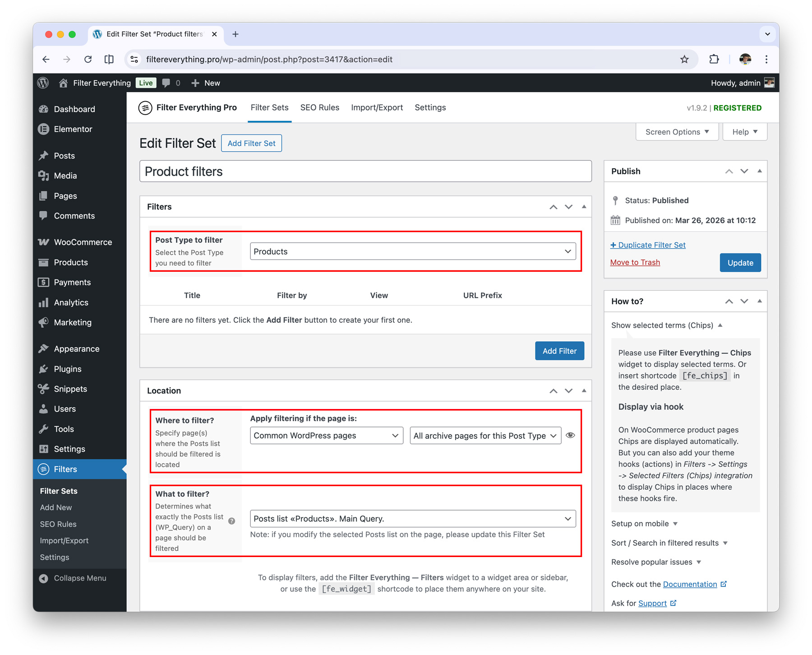The width and height of the screenshot is (812, 655).
Task: Expand the Setup on mobile section
Action: (x=644, y=524)
